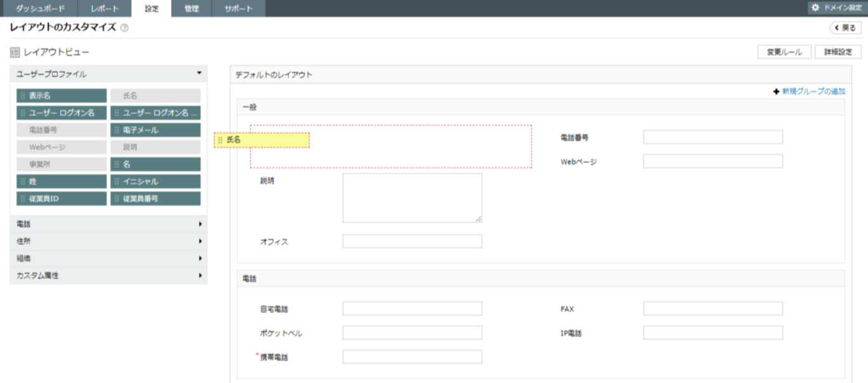Click the drag handle on イニシャル field

click(117, 182)
